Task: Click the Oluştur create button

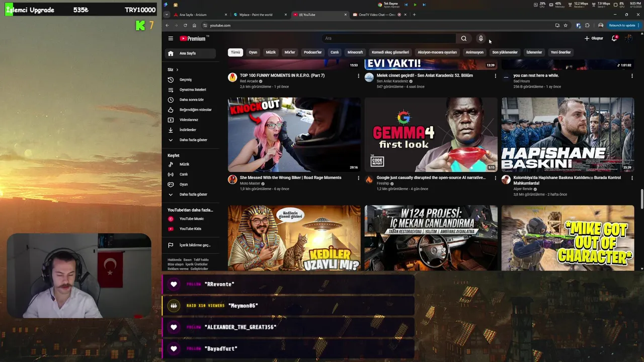Action: 594,38
